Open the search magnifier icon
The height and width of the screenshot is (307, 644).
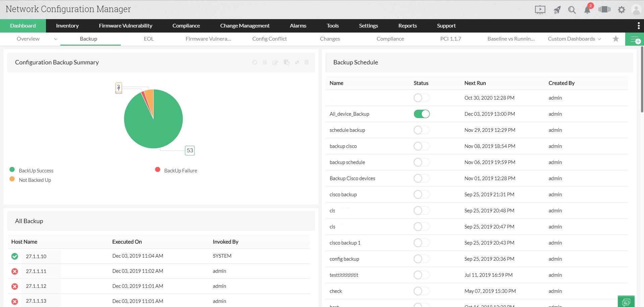[572, 10]
